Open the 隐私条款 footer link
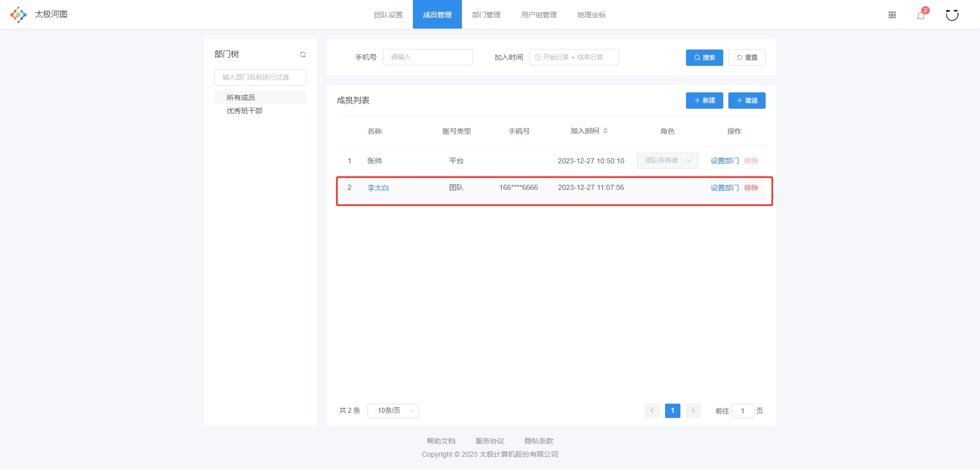Viewport: 980px width, 469px height. click(x=539, y=441)
